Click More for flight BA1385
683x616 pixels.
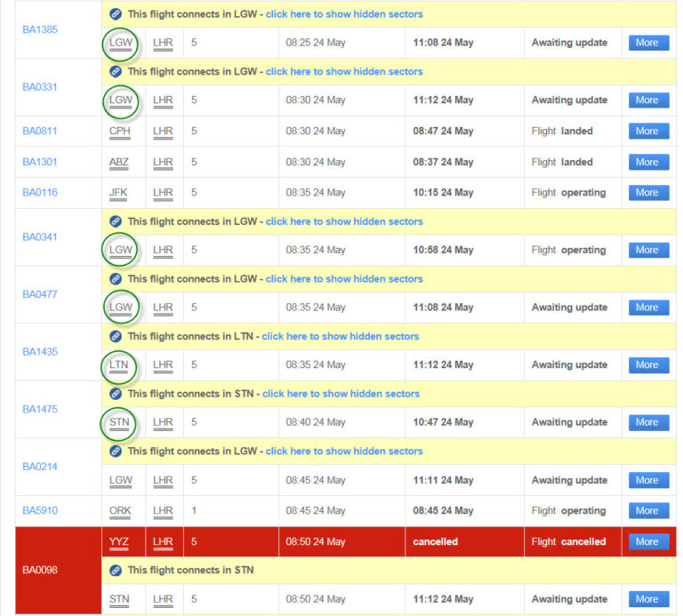[648, 43]
